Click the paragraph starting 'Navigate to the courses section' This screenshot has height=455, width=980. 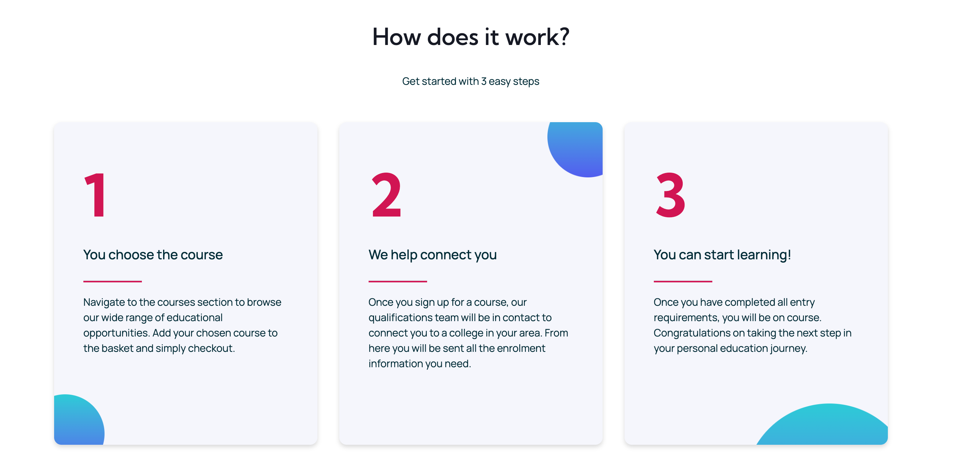(182, 325)
